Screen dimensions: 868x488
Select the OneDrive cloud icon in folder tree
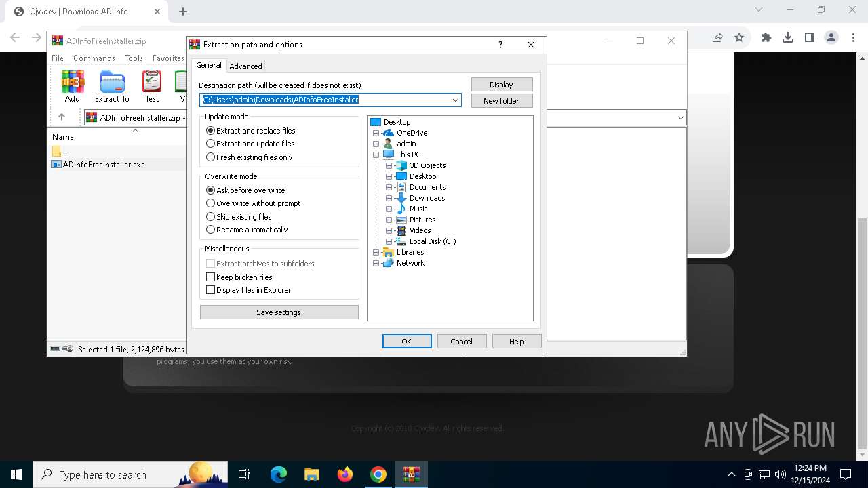coord(389,133)
